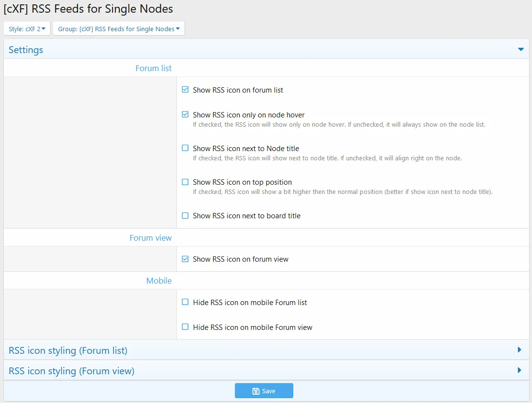Enable Hide RSS icon on mobile Forum list

coord(185,302)
